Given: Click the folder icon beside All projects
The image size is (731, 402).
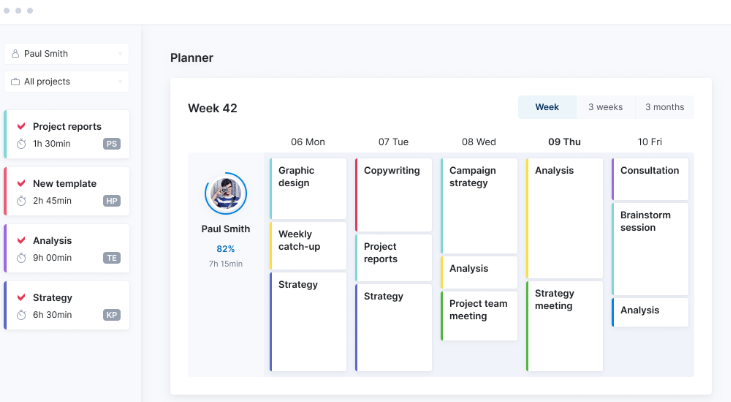Looking at the screenshot, I should [16, 82].
